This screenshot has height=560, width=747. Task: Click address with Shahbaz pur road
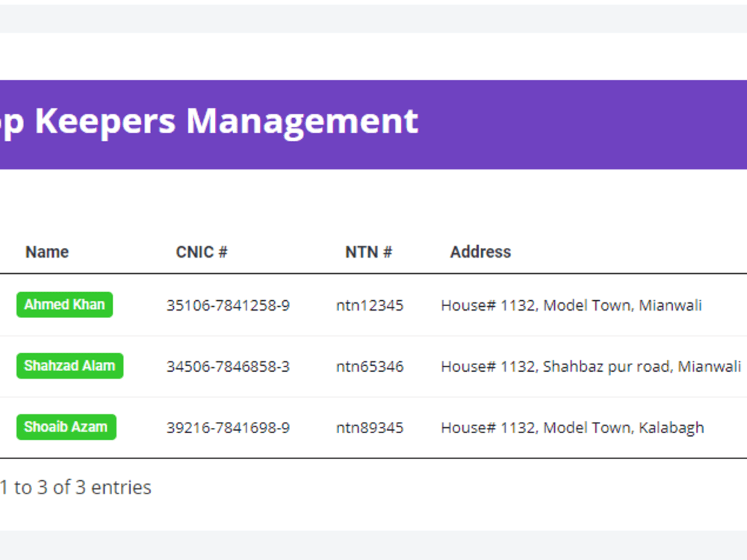click(591, 367)
